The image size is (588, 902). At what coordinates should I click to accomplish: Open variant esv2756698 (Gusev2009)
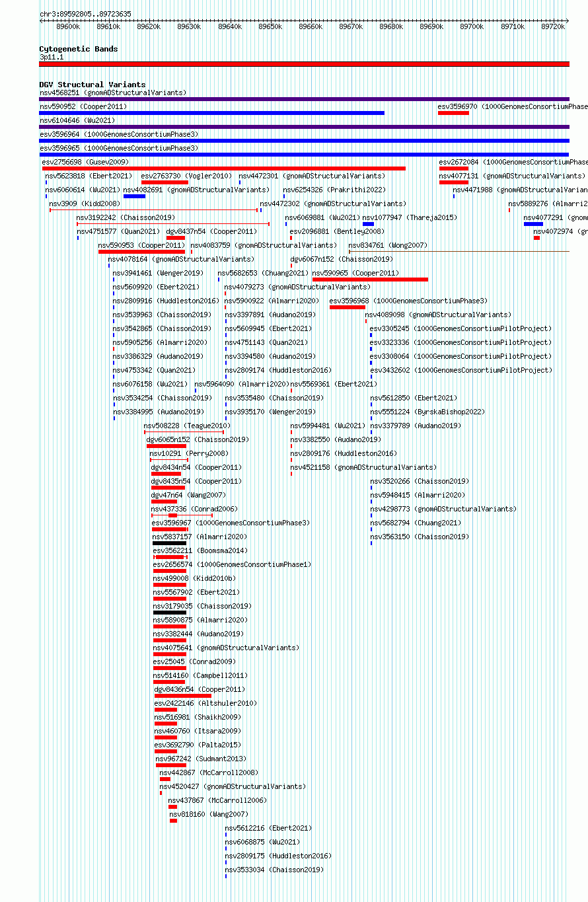pyautogui.click(x=86, y=162)
